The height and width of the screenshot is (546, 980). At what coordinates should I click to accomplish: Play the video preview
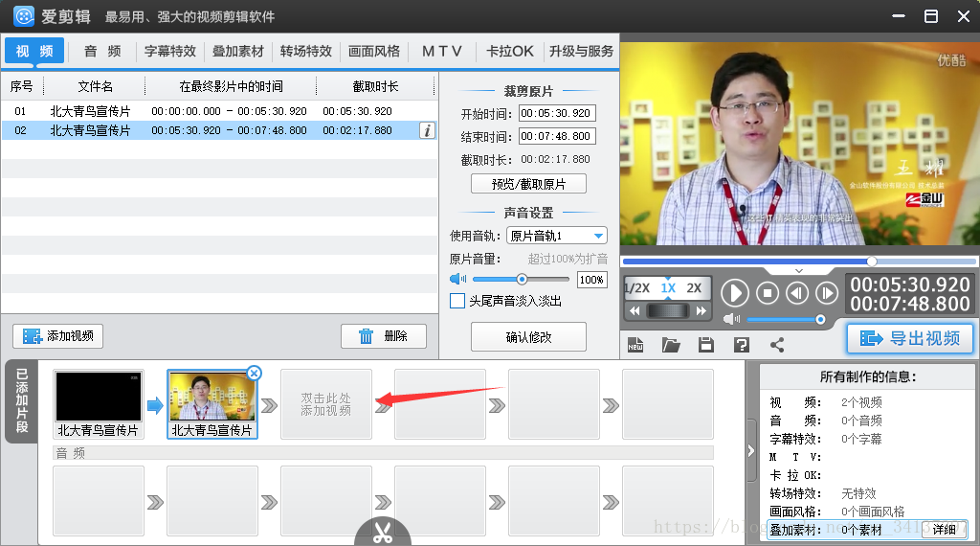[x=735, y=293]
